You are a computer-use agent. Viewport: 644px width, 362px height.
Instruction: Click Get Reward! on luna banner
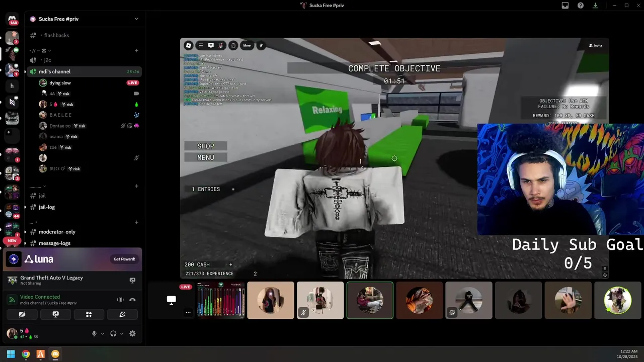click(124, 259)
